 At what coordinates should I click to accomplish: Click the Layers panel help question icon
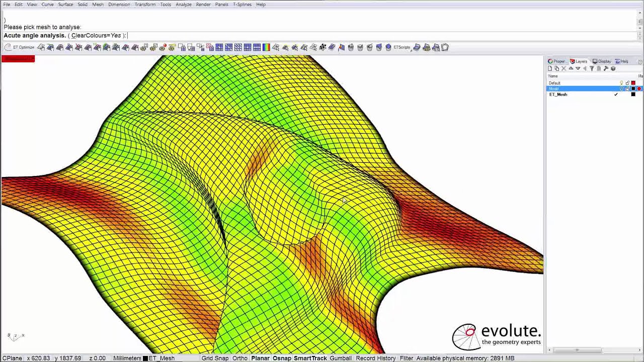(x=613, y=68)
